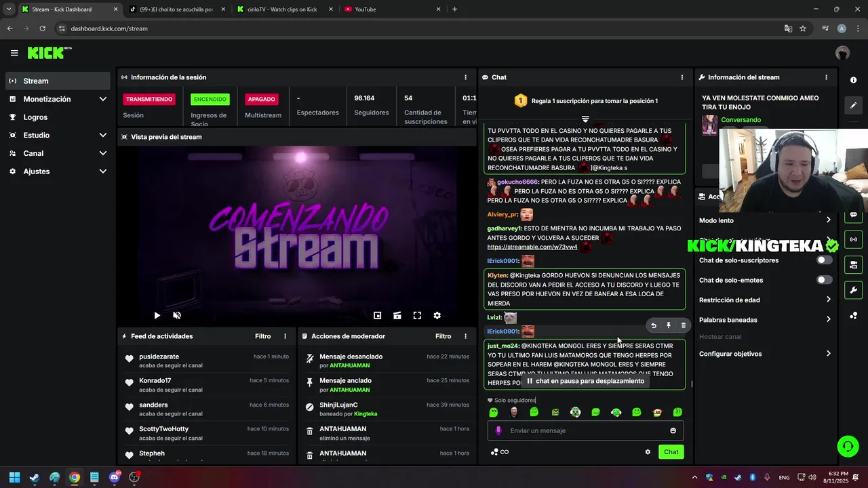Viewport: 868px width, 488px height.
Task: Open session information options menu
Action: 465,77
